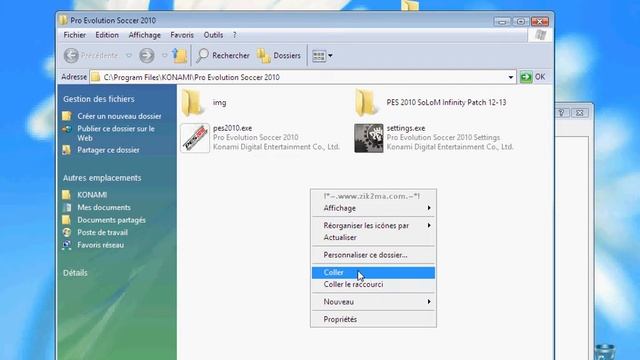The width and height of the screenshot is (640, 360).
Task: Select the settings.exe gear icon
Action: tap(369, 138)
